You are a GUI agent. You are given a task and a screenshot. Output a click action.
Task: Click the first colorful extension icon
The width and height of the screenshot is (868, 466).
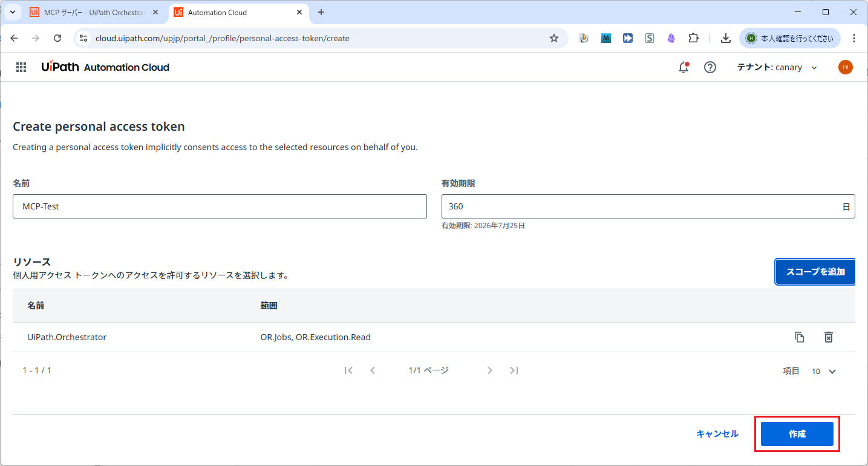click(x=584, y=38)
